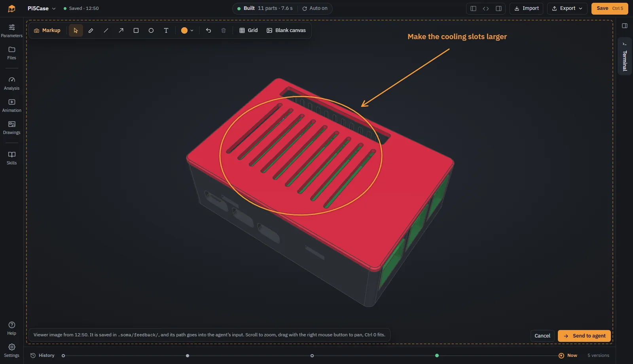Open the Drawings panel
The width and height of the screenshot is (633, 364).
point(12,128)
